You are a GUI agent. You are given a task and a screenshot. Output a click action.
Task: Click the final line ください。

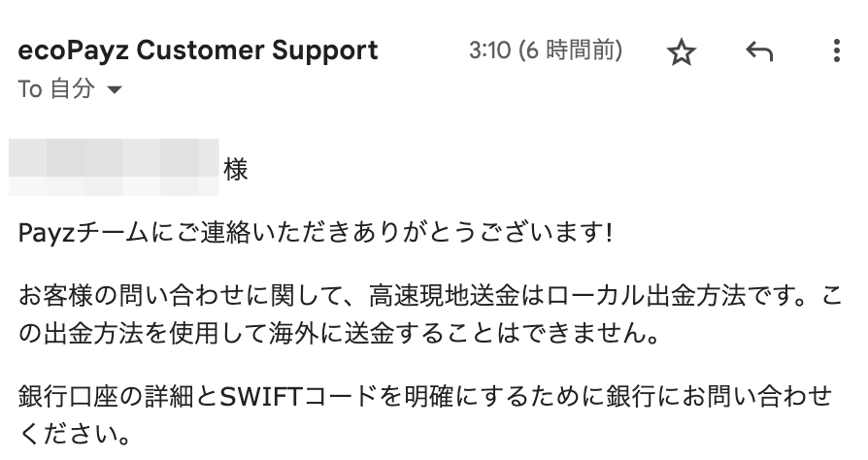75,434
